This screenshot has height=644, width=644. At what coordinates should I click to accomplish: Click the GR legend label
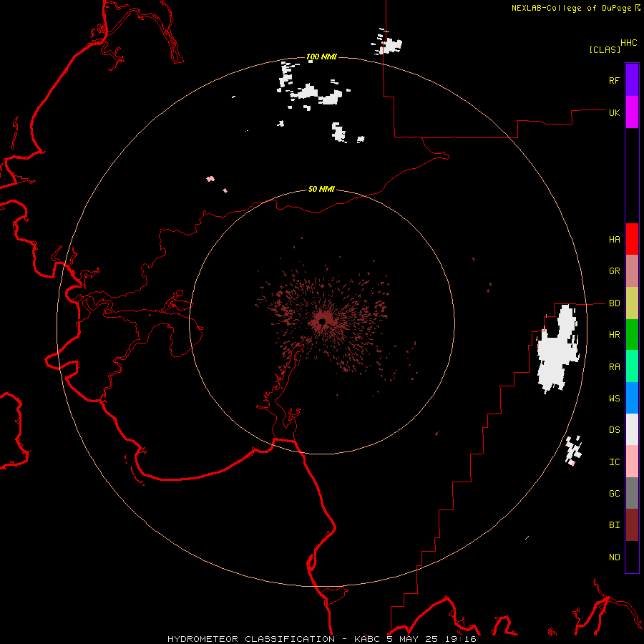point(614,271)
